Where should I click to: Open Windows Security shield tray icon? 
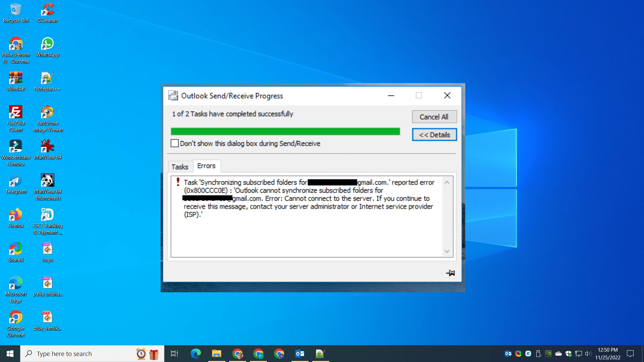[x=569, y=354]
